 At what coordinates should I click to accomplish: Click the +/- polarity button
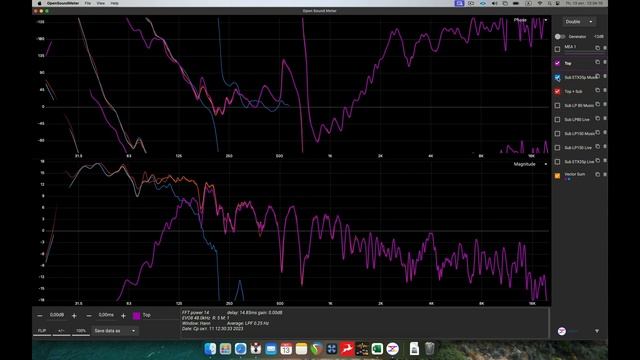click(x=61, y=331)
